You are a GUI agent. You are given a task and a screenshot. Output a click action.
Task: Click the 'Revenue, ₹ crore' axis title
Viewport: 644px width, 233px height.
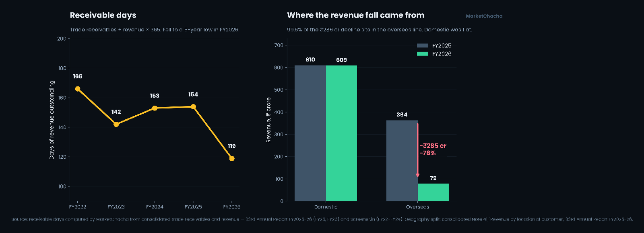[268, 120]
